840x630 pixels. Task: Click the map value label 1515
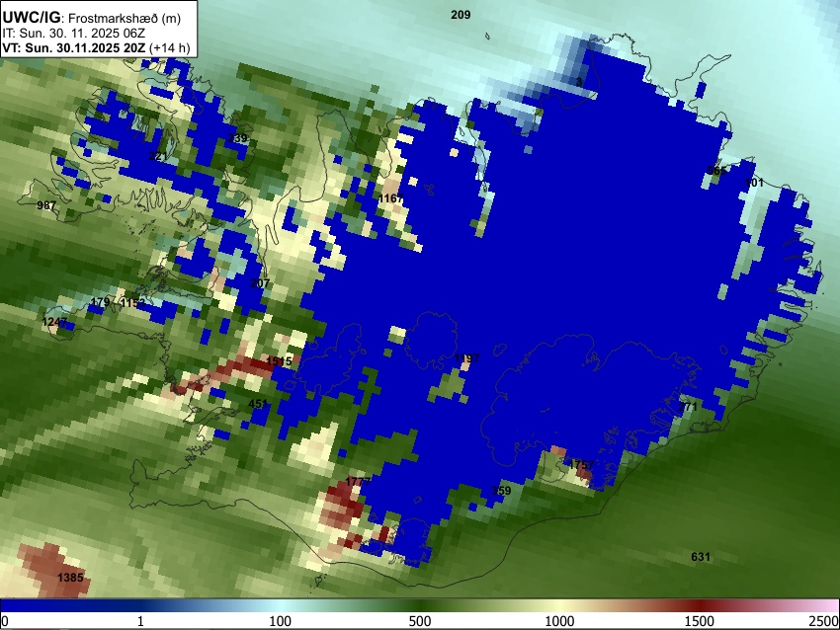(280, 361)
